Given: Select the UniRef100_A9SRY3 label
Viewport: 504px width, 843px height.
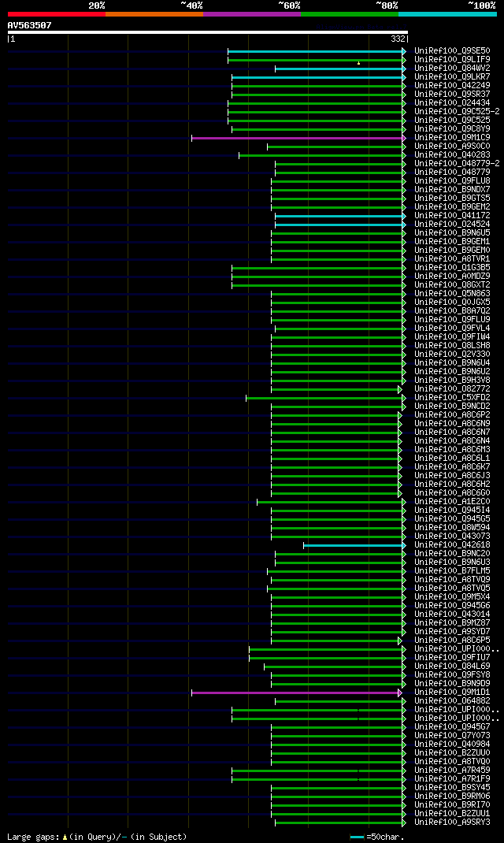Looking at the screenshot, I should (452, 823).
